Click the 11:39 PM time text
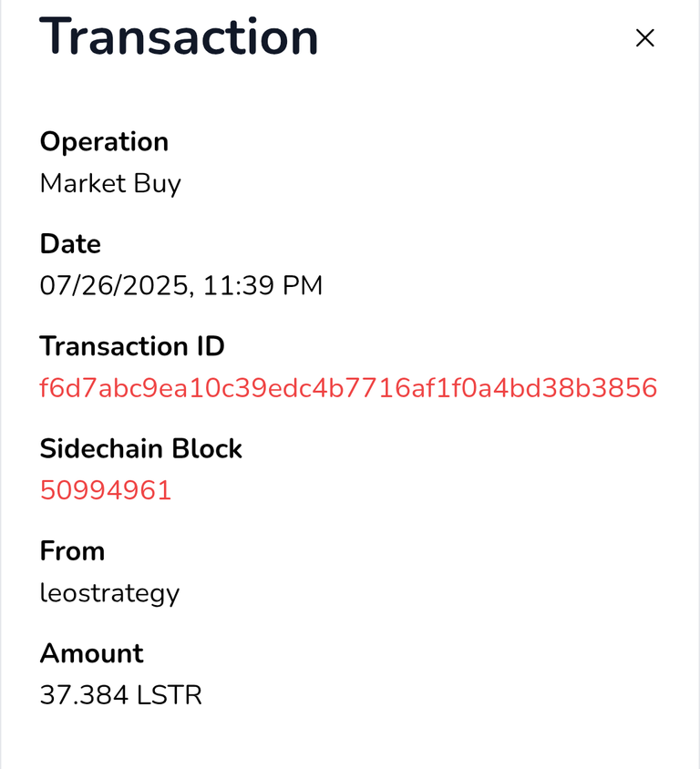This screenshot has width=700, height=769. click(x=262, y=285)
